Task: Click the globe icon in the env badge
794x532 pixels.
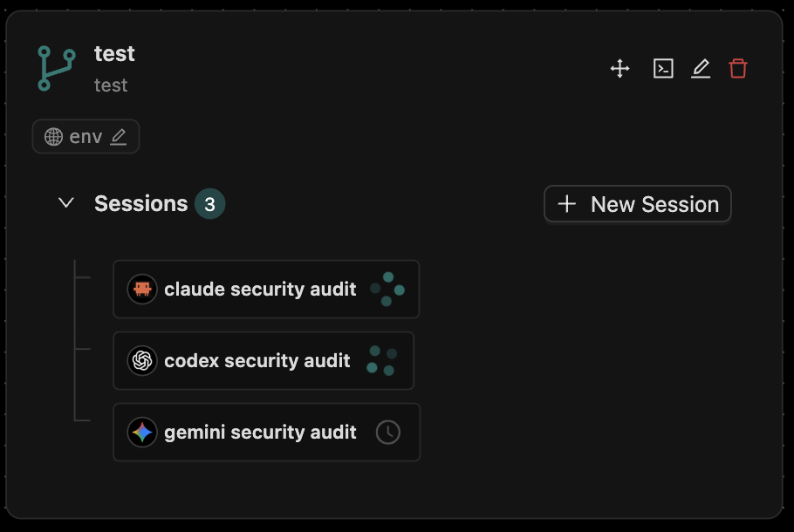Action: click(x=53, y=136)
